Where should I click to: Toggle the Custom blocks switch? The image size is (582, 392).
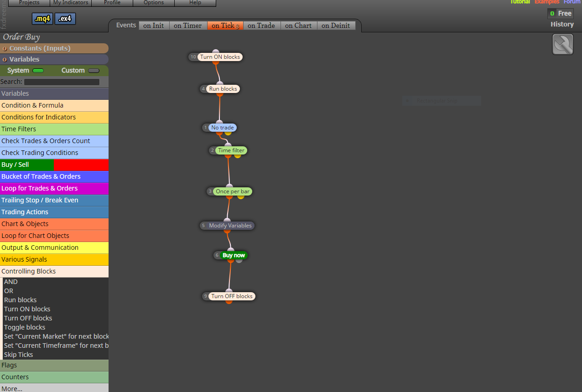pyautogui.click(x=94, y=71)
